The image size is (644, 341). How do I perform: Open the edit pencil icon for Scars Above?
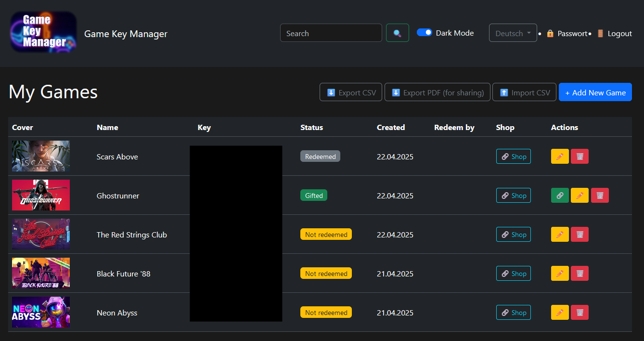coord(559,156)
